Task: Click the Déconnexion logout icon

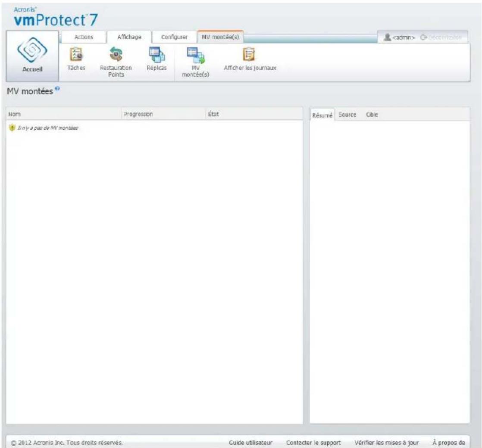Action: (x=424, y=37)
